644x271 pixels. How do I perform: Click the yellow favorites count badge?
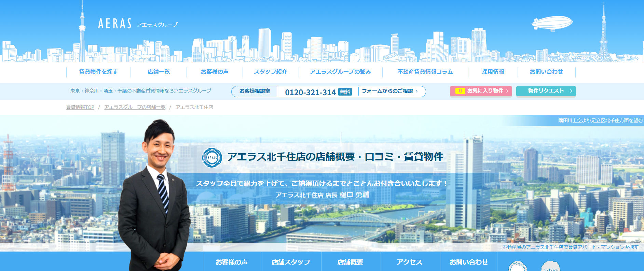coord(460,91)
